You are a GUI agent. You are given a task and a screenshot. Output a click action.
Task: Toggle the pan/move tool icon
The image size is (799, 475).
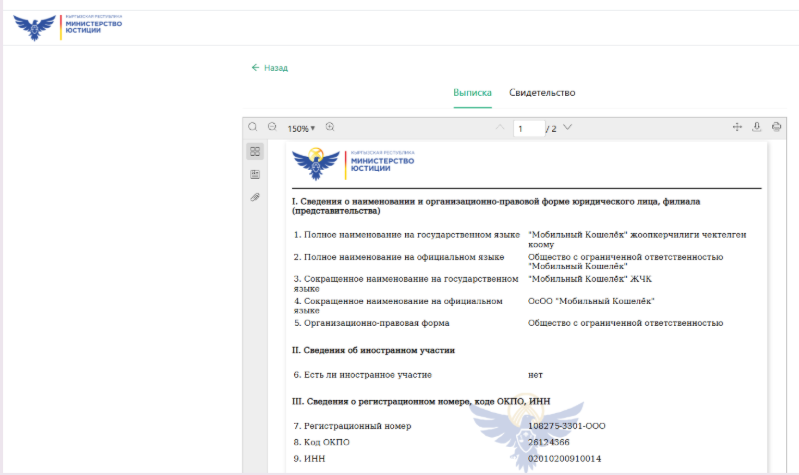[737, 127]
